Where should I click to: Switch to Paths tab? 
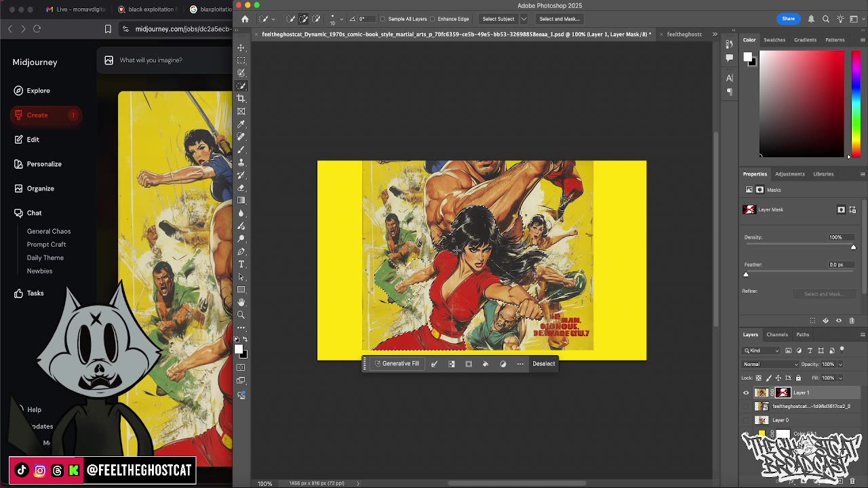pos(803,334)
